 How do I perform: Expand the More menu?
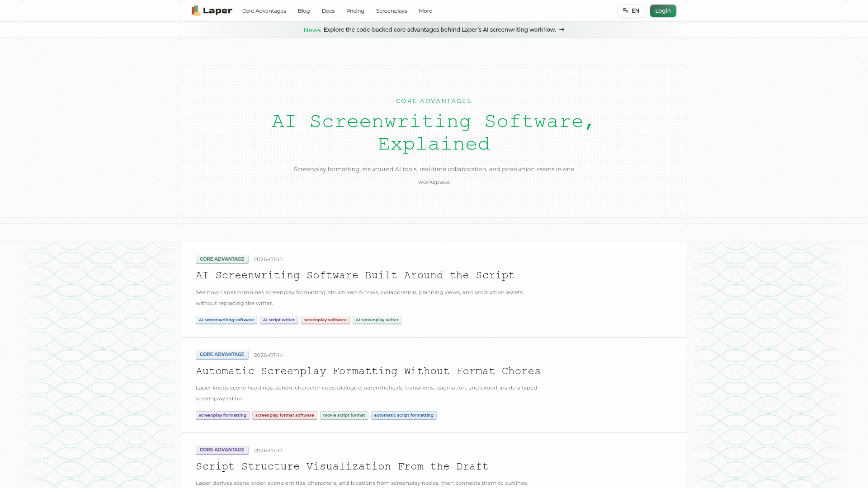(425, 11)
